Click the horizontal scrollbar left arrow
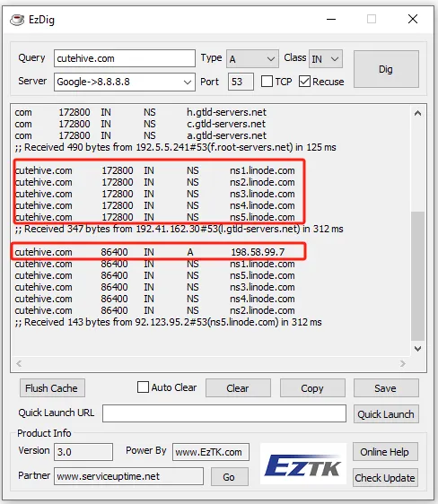This screenshot has width=438, height=504. (x=19, y=363)
